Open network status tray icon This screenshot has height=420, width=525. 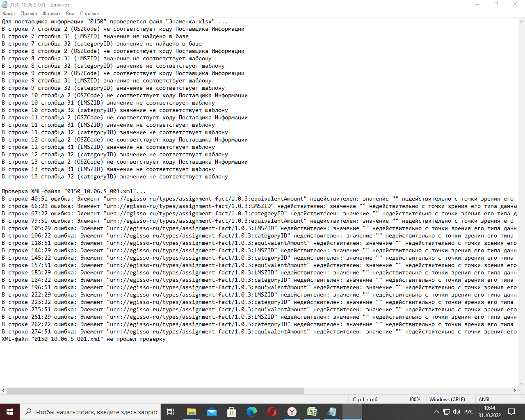(x=447, y=412)
